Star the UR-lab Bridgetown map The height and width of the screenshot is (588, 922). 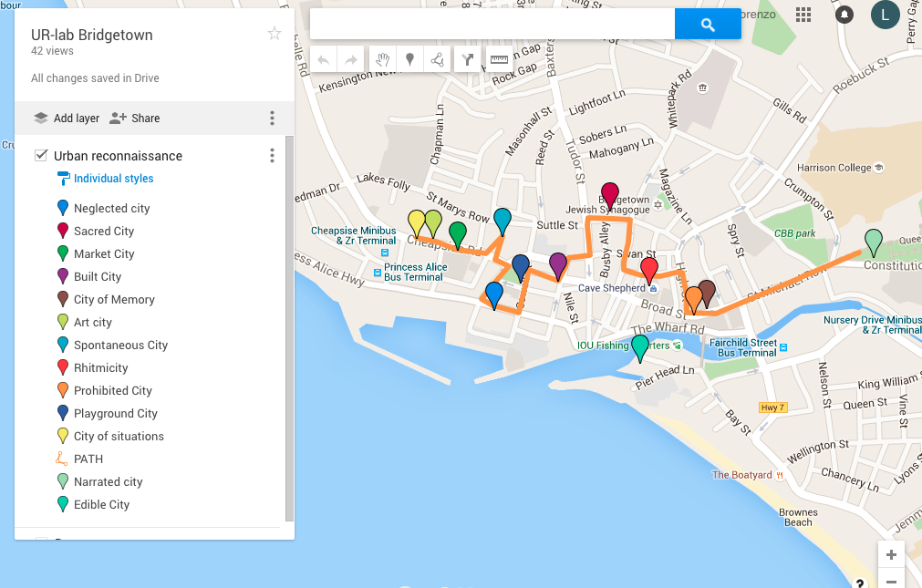274,34
